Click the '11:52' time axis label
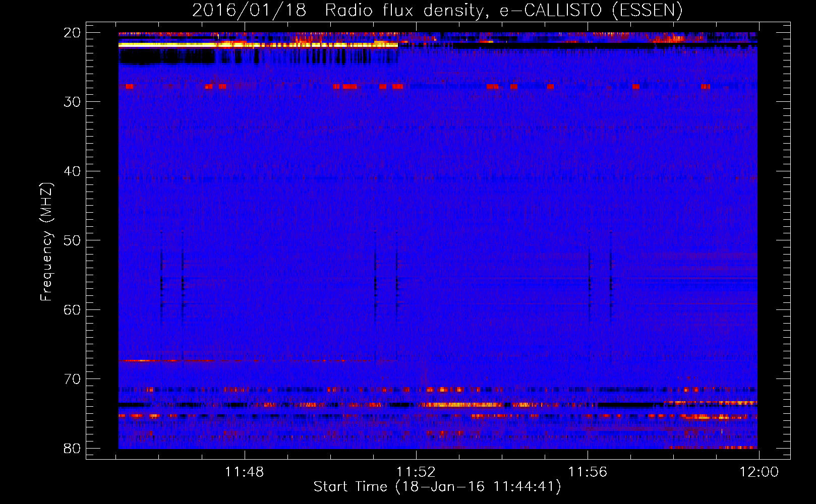 (416, 472)
